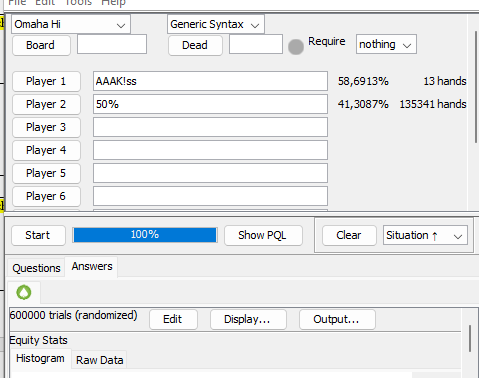Click the Dead cards button
The width and height of the screenshot is (479, 378).
coord(195,45)
